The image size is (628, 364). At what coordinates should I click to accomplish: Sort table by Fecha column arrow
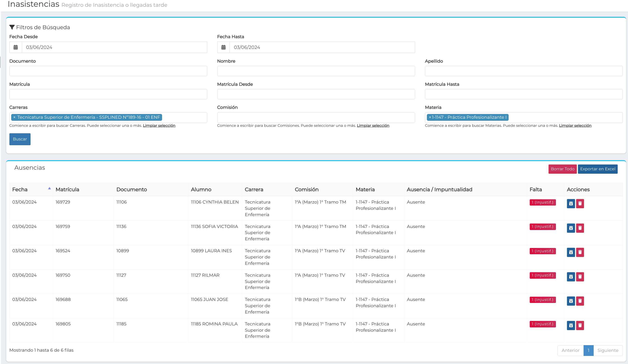tap(49, 189)
